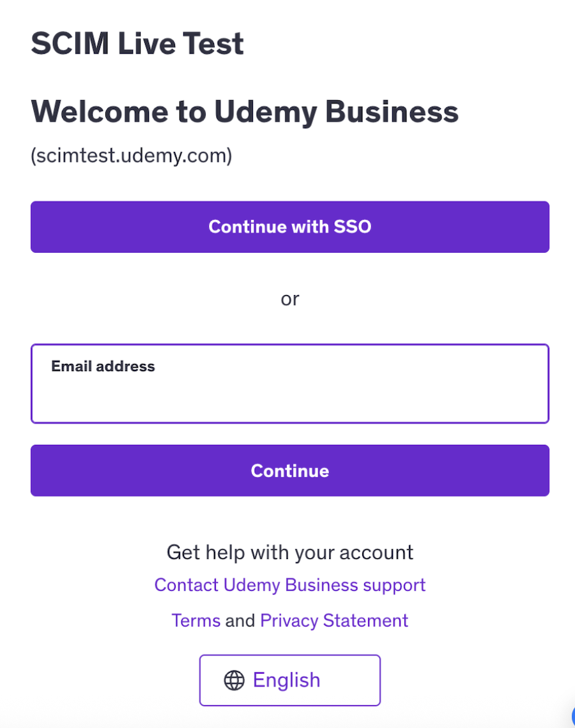The height and width of the screenshot is (728, 575).
Task: Click the scimtest.udemy.com domain text
Action: coord(132,155)
